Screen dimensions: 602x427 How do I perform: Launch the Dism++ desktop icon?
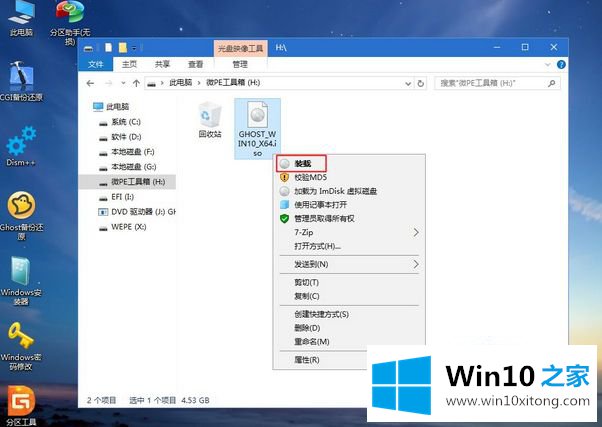[21, 146]
